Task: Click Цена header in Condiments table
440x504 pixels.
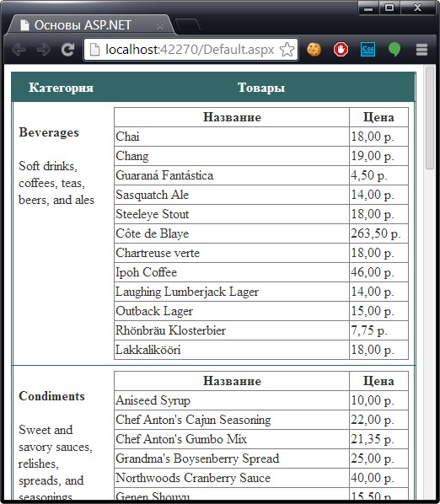Action: point(379,381)
